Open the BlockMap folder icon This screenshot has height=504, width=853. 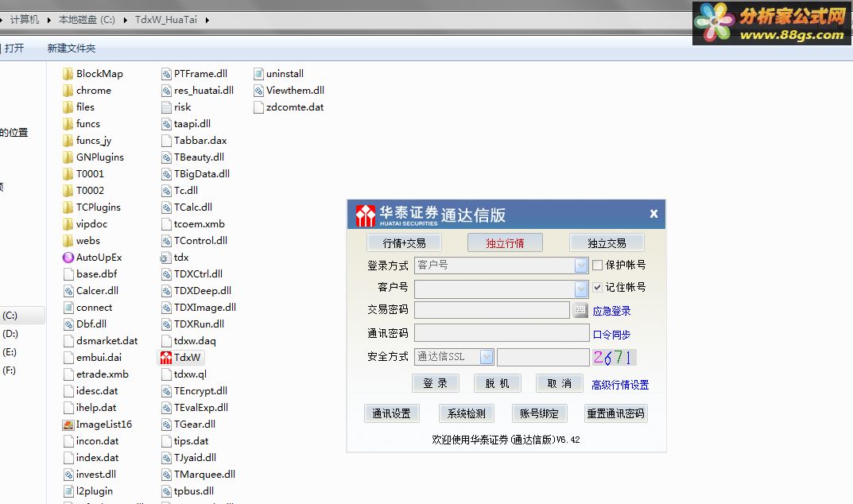click(68, 73)
